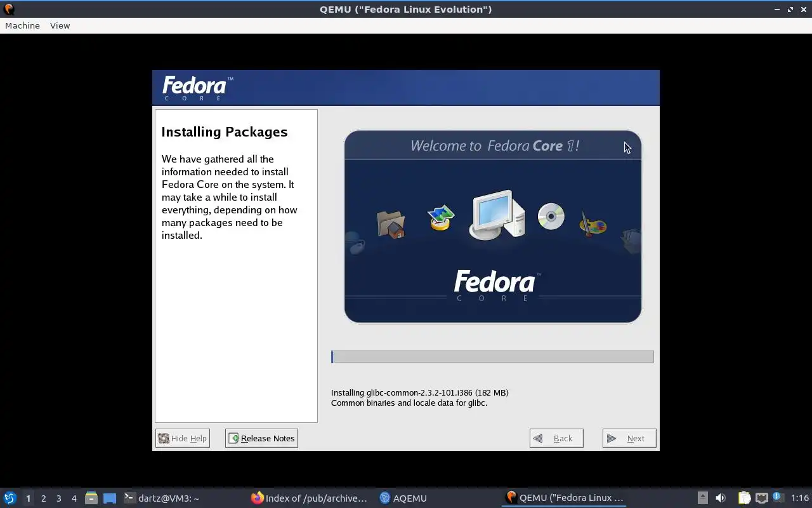Click the info notification tray icon
The width and height of the screenshot is (812, 508).
(778, 498)
